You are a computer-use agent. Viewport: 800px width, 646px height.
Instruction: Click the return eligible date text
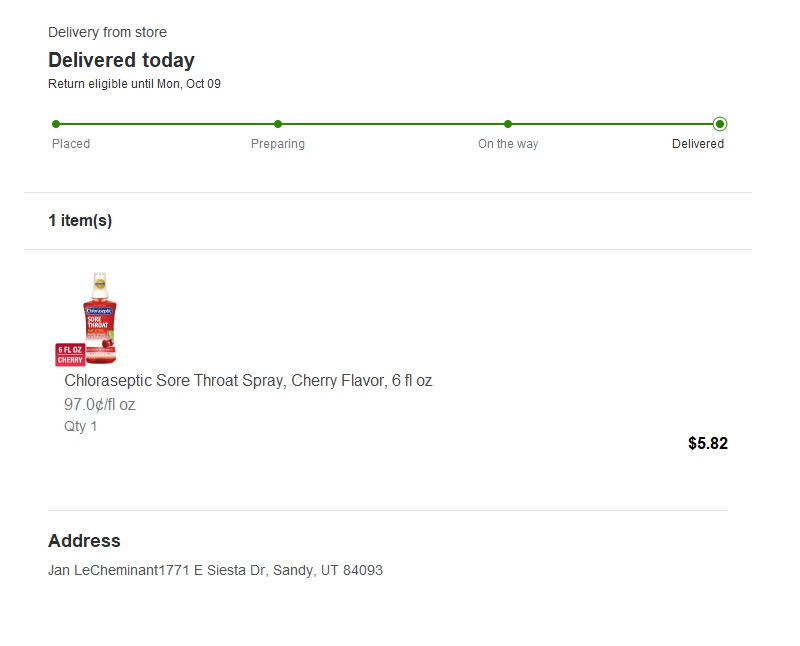pyautogui.click(x=134, y=84)
